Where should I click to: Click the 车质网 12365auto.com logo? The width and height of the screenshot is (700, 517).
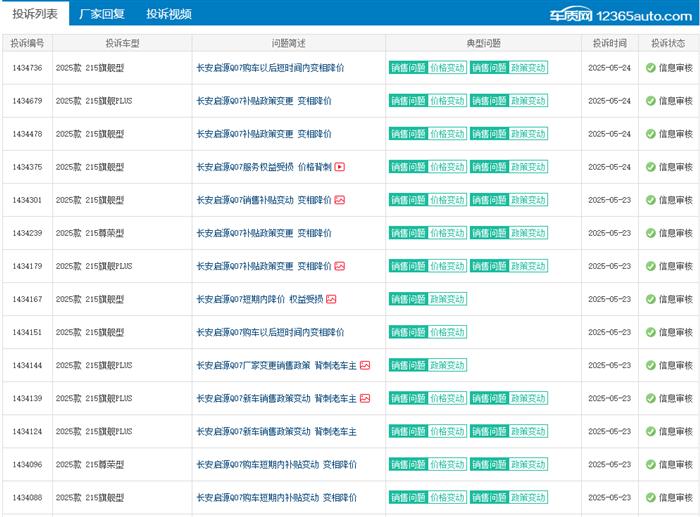click(621, 16)
